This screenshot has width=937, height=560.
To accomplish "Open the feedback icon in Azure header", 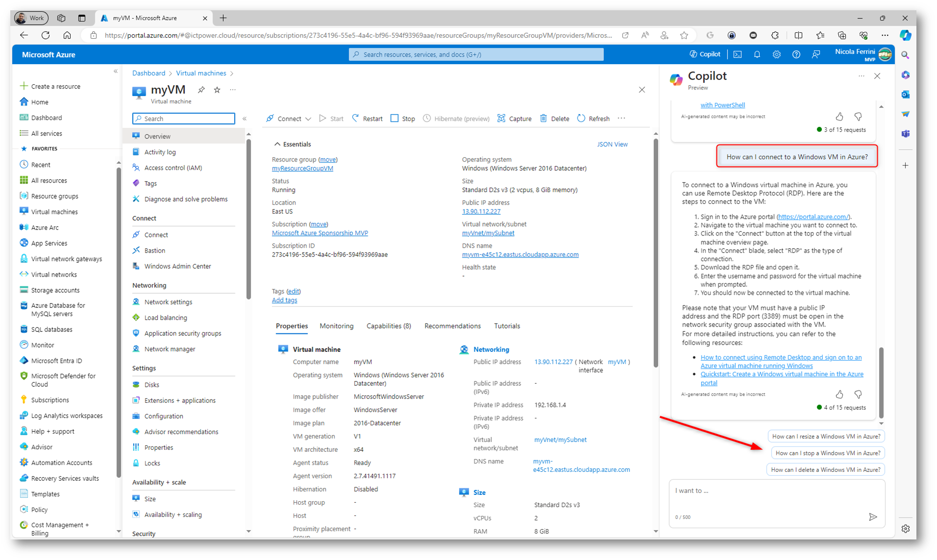I will (816, 54).
